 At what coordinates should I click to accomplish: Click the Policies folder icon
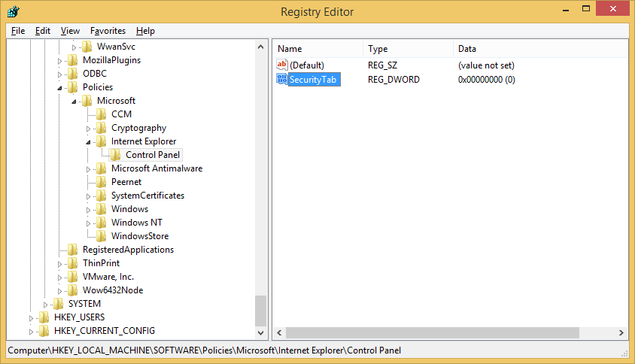click(73, 87)
